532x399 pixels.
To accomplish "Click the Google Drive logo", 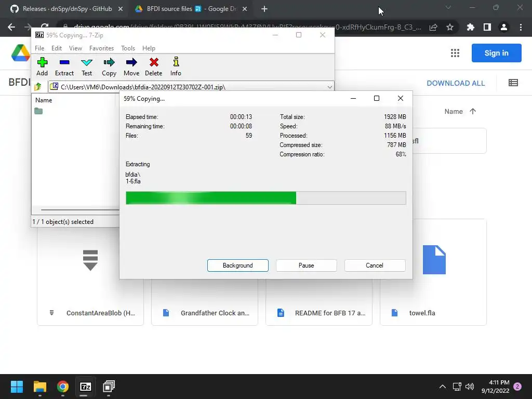I will tap(21, 53).
